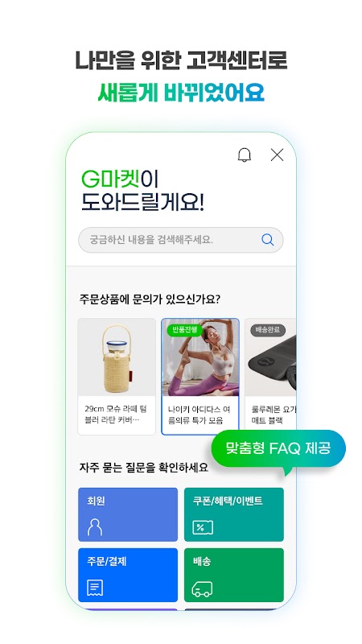Tap the coupon ticket icon
The image size is (362, 644).
(203, 527)
